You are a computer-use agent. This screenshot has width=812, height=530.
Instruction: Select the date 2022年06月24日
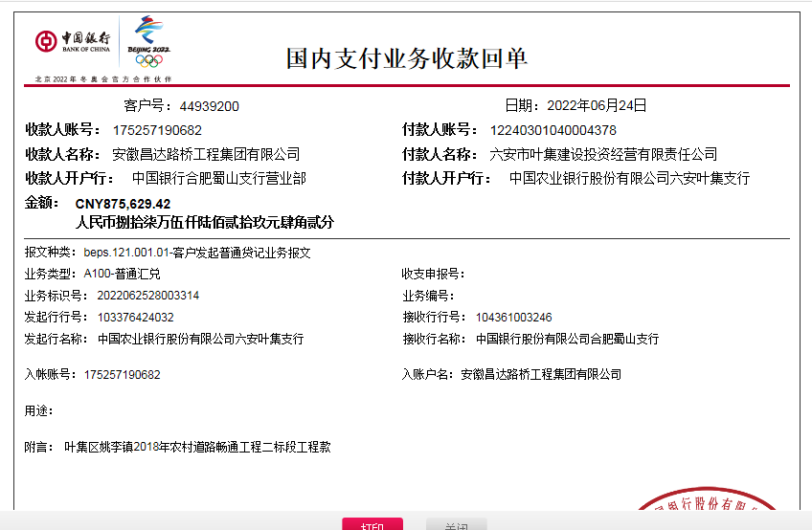pos(596,105)
